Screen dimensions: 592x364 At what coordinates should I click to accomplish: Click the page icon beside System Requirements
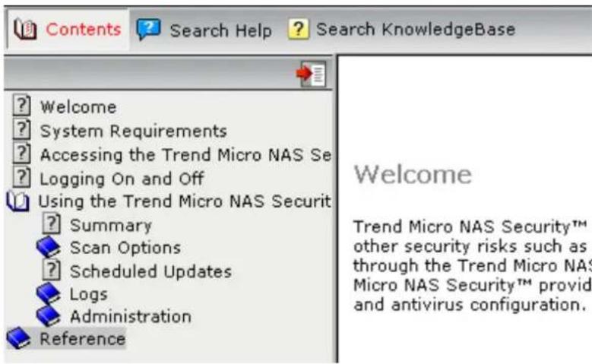point(21,129)
